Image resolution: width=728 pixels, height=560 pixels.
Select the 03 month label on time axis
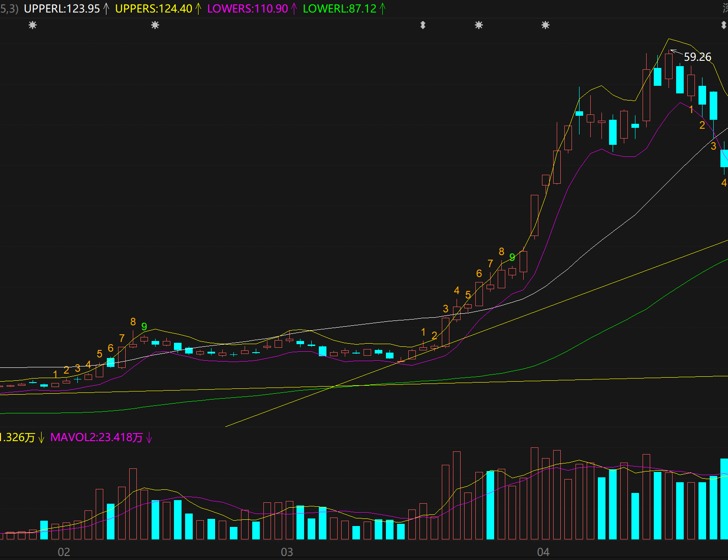(x=287, y=552)
